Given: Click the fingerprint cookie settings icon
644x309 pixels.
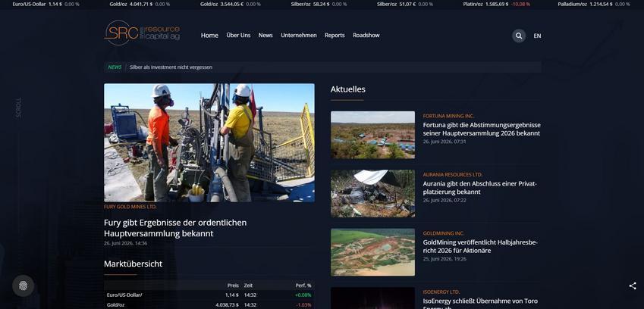Looking at the screenshot, I should (x=23, y=286).
